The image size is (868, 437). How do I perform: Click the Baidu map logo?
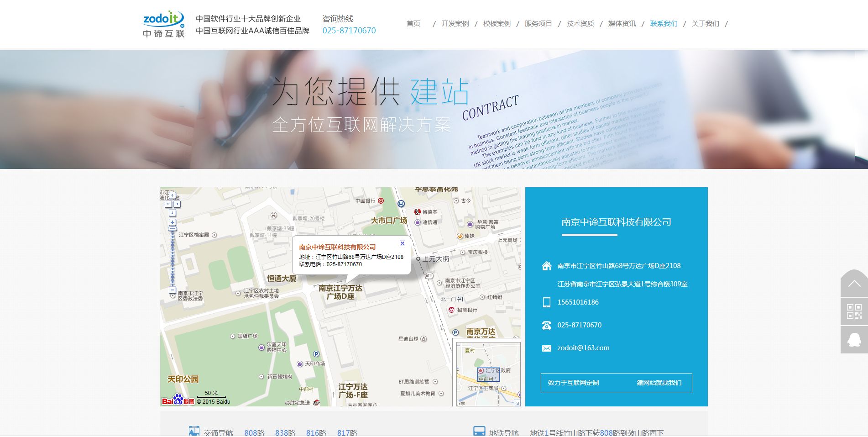pyautogui.click(x=178, y=400)
